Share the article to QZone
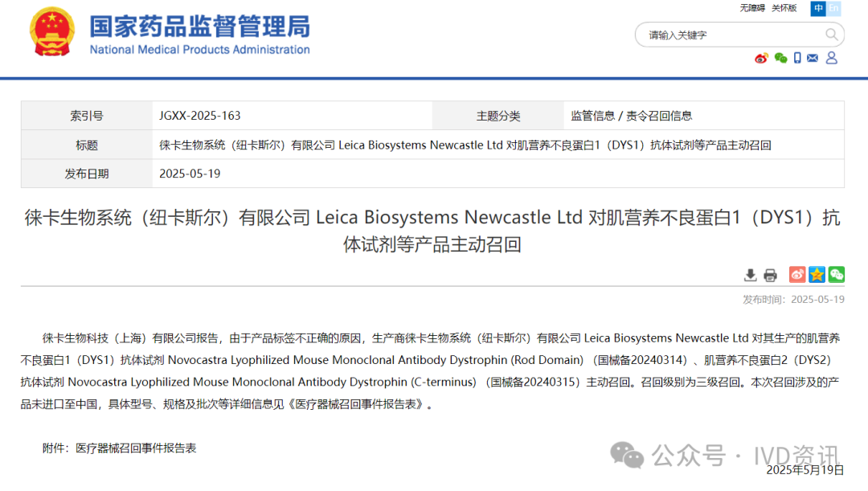The image size is (868, 491). click(x=817, y=274)
